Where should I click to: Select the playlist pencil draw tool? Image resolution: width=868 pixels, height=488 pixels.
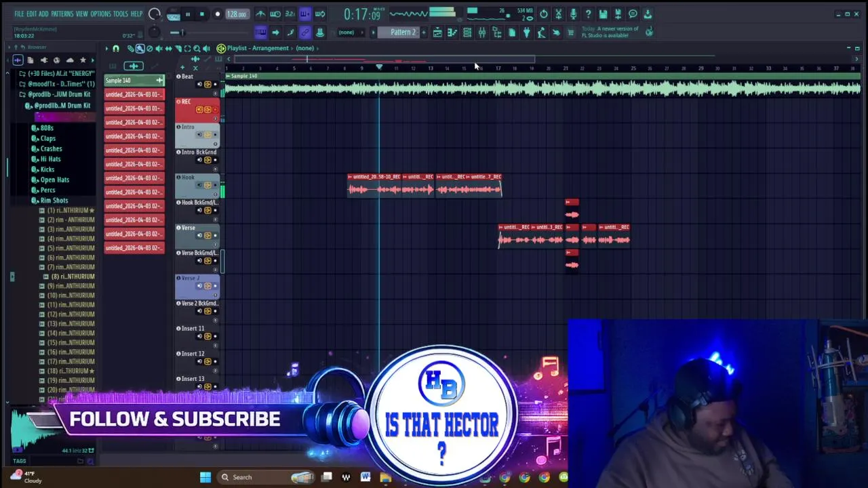coord(130,48)
